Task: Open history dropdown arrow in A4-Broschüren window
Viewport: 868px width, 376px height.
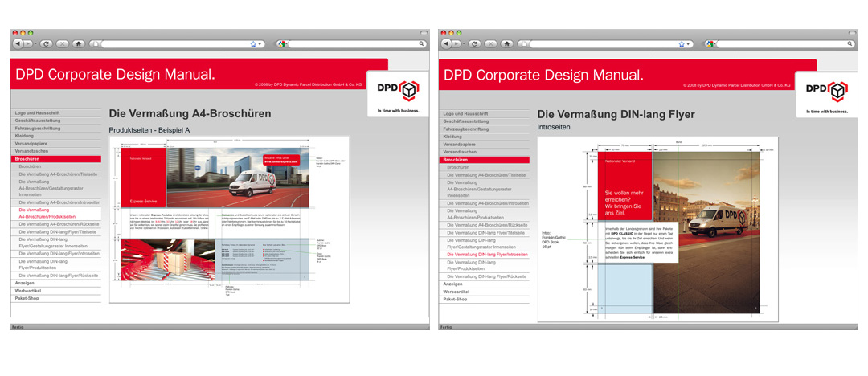Action: click(x=35, y=43)
